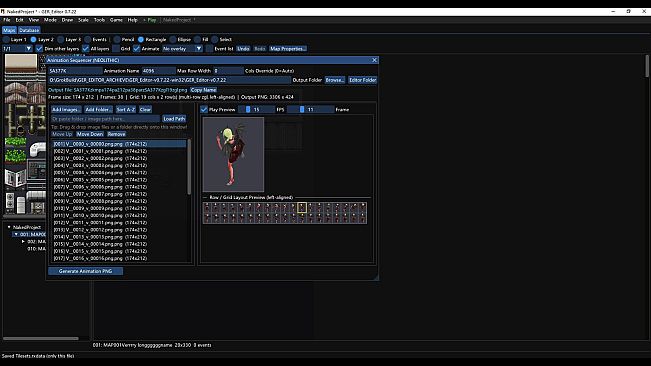Click the paste folder path field
Image resolution: width=651 pixels, height=366 pixels.
click(x=105, y=119)
